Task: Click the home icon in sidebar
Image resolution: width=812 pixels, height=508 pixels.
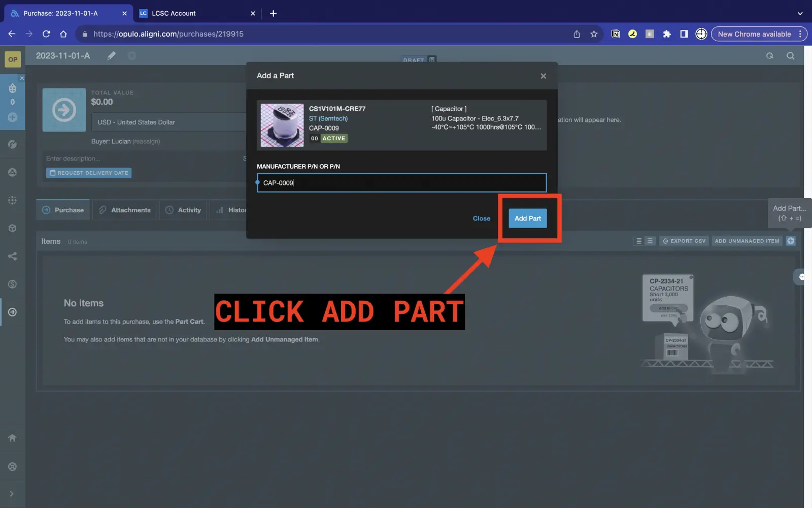Action: point(13,438)
